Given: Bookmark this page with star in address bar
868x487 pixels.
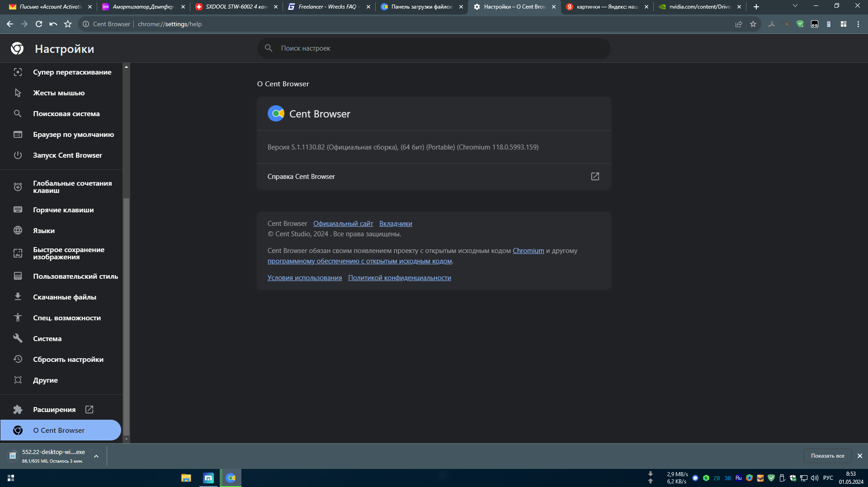Looking at the screenshot, I should (x=753, y=24).
